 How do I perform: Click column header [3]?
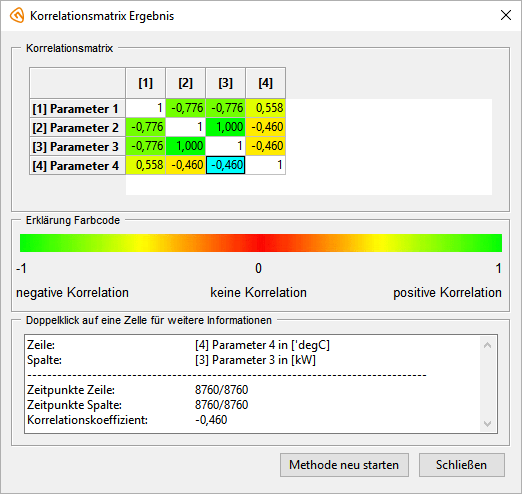click(226, 83)
